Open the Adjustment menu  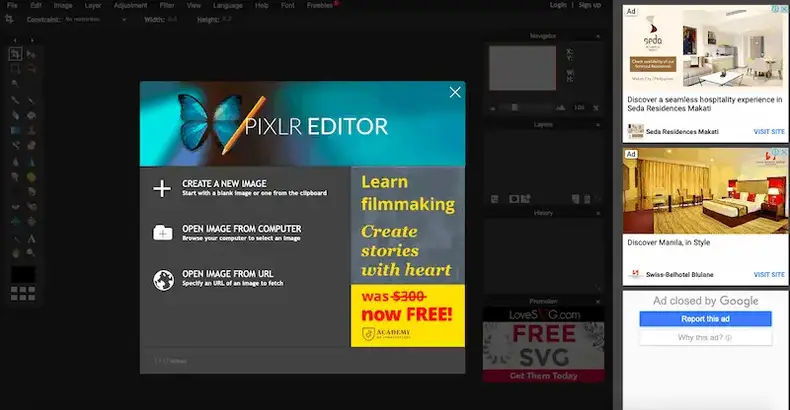click(130, 5)
